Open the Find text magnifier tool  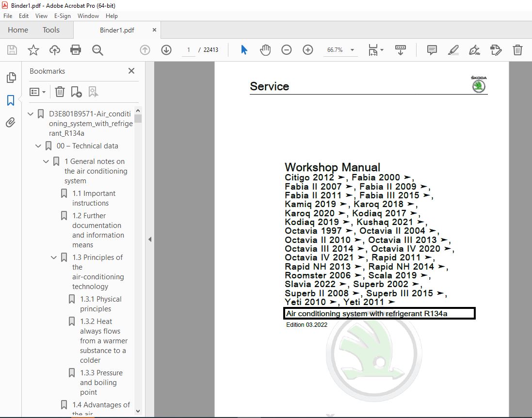[97, 50]
